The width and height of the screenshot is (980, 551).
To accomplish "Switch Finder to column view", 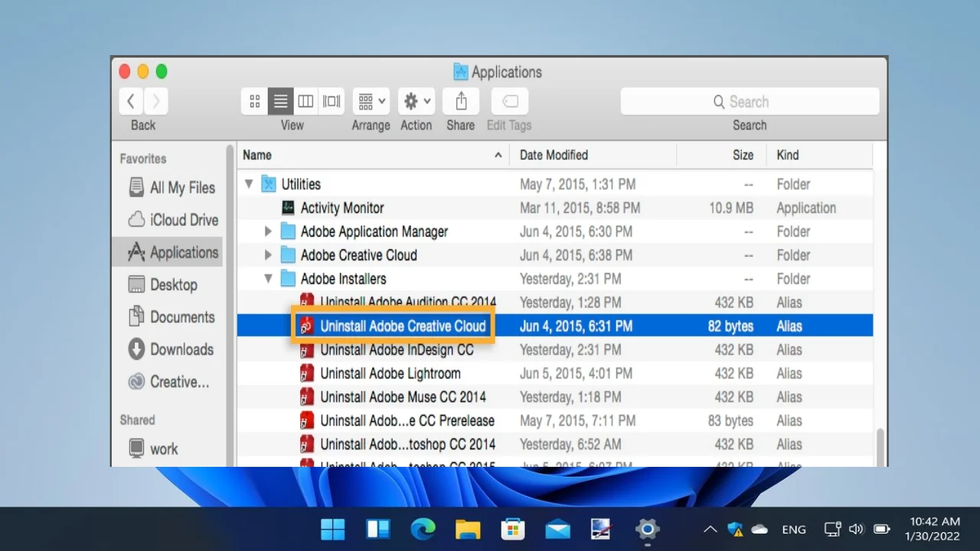I will [305, 101].
